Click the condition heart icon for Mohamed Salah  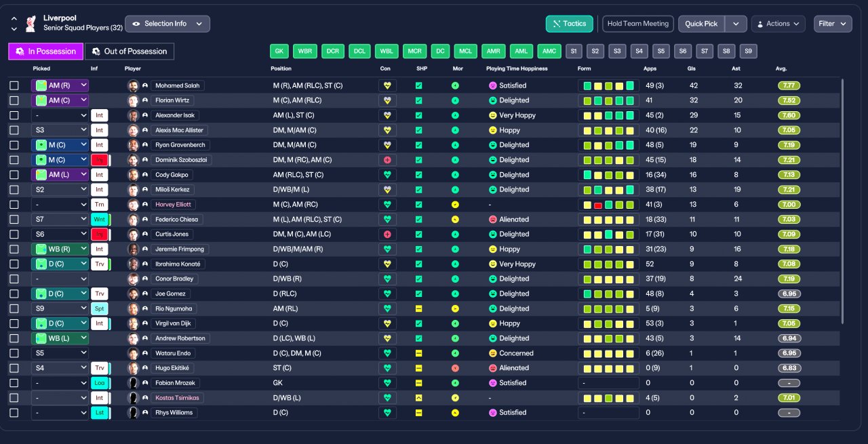point(387,86)
